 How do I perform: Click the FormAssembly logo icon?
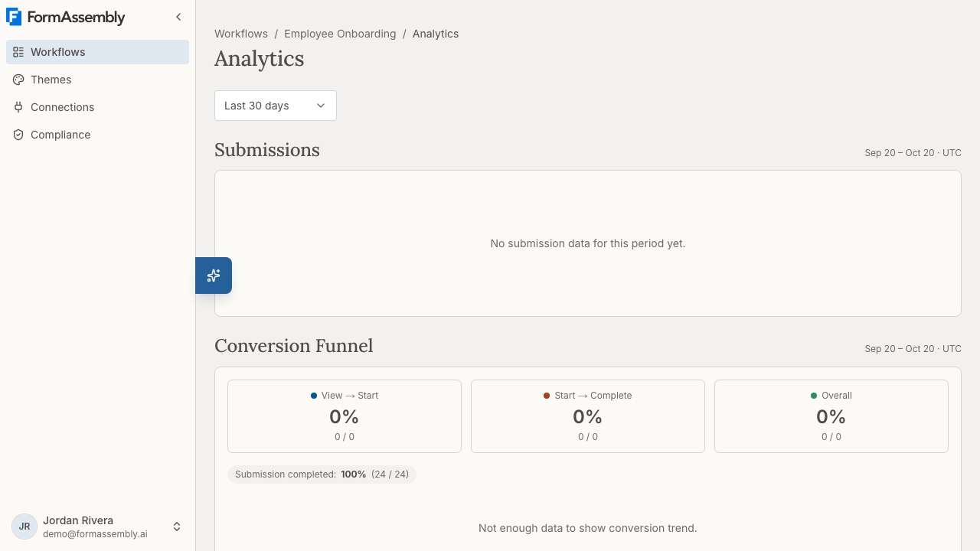tap(14, 17)
